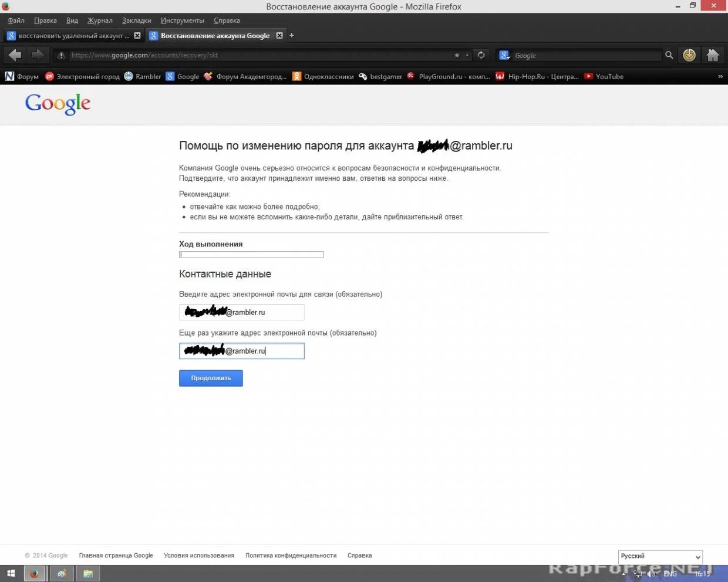
Task: Switch to 'восстановить удаленный аккаунт' tab
Action: click(74, 36)
